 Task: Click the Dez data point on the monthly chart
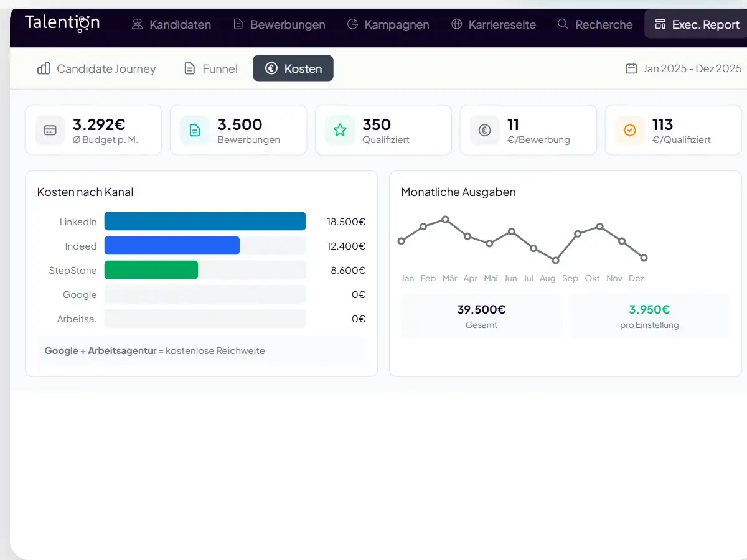[643, 257]
